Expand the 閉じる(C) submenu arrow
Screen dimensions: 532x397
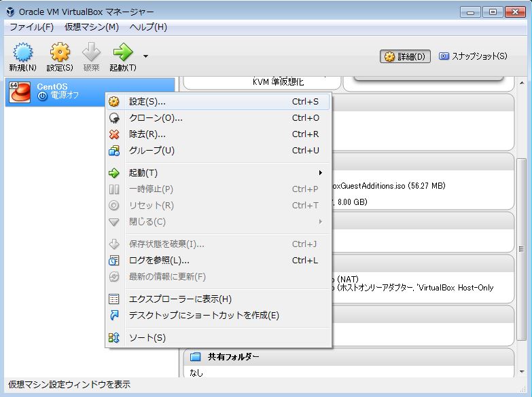[x=320, y=222]
